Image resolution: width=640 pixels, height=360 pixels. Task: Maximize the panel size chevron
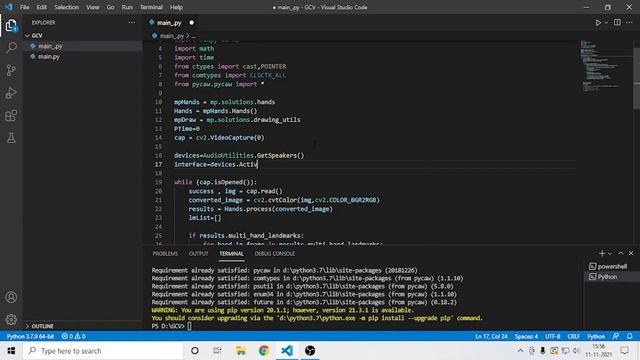click(x=621, y=253)
